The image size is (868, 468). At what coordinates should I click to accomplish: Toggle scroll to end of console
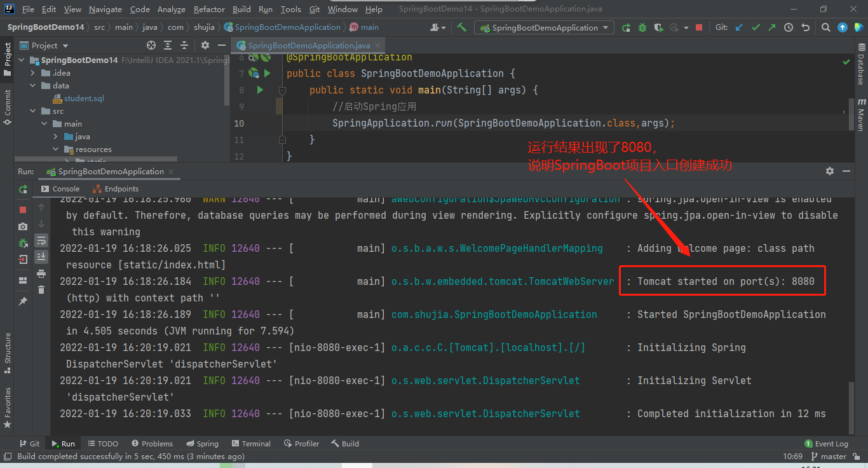coord(41,257)
